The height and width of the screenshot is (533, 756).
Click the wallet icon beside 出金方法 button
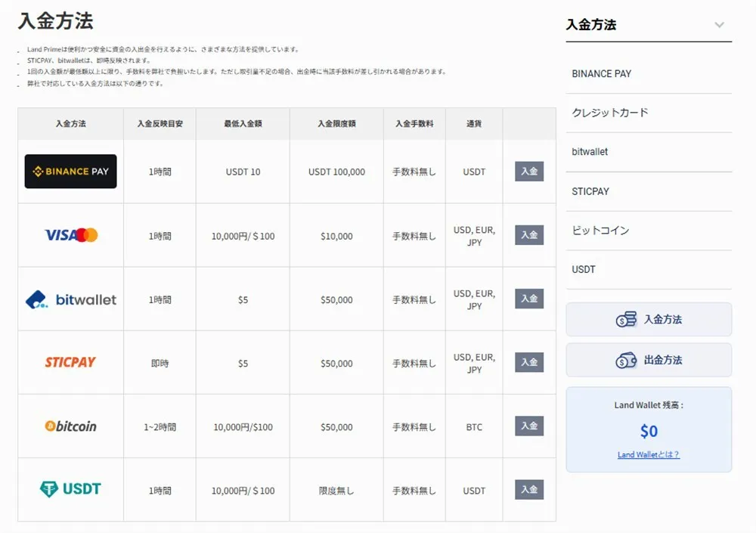626,360
